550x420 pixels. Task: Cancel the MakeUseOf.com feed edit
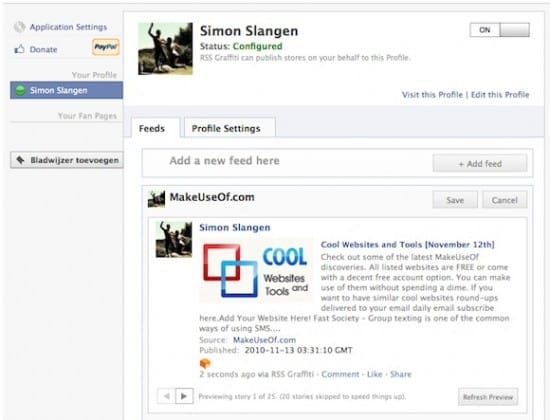[504, 200]
